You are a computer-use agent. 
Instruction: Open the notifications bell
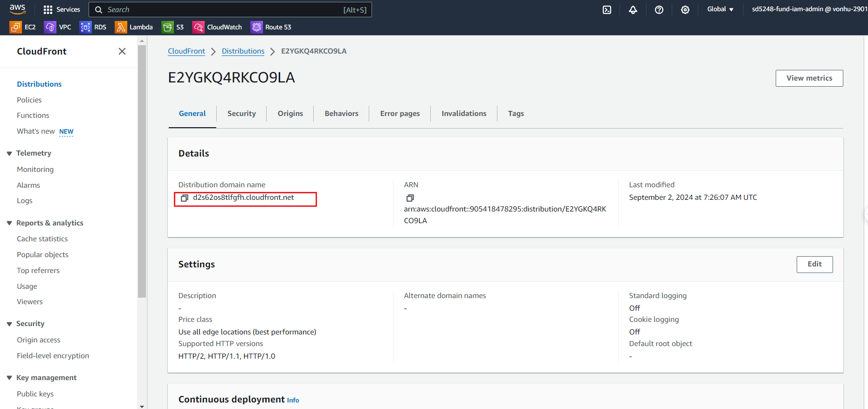coord(633,10)
